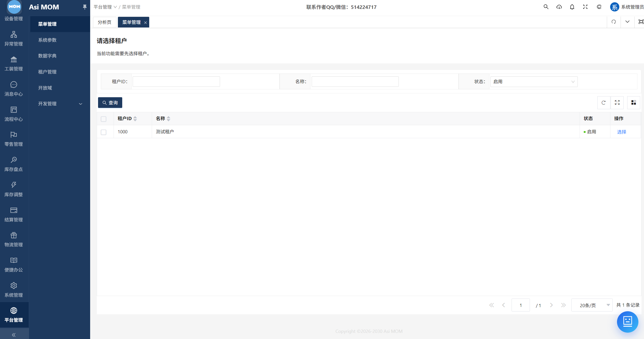This screenshot has width=644, height=339.
Task: Click the system admin avatar
Action: coord(614,7)
